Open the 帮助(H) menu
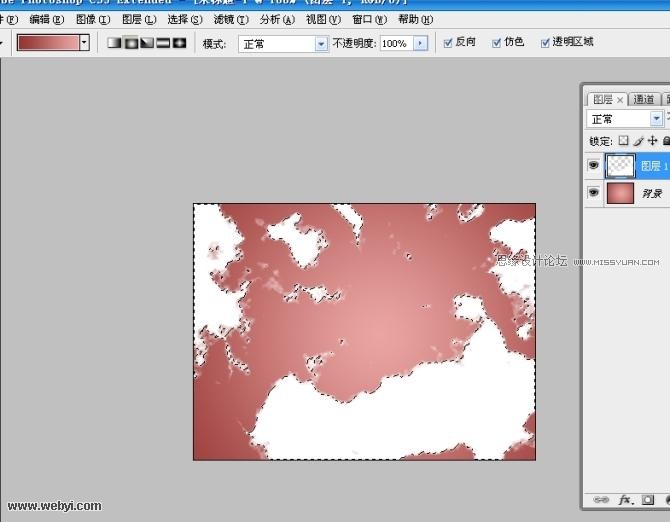Viewport: 670px width, 522px height. tap(415, 20)
